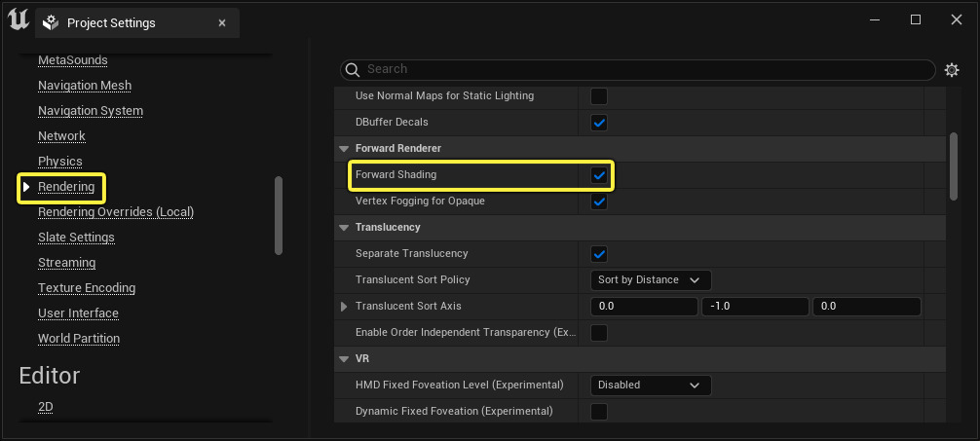This screenshot has width=980, height=441.
Task: Collapse the Forward Renderer section
Action: pyautogui.click(x=344, y=149)
